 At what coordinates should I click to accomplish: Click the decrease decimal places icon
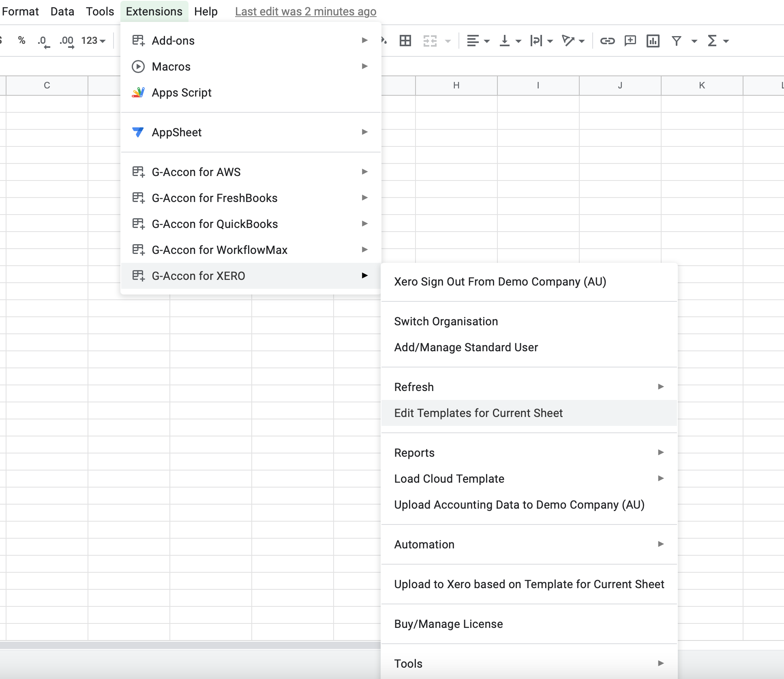[x=43, y=41]
